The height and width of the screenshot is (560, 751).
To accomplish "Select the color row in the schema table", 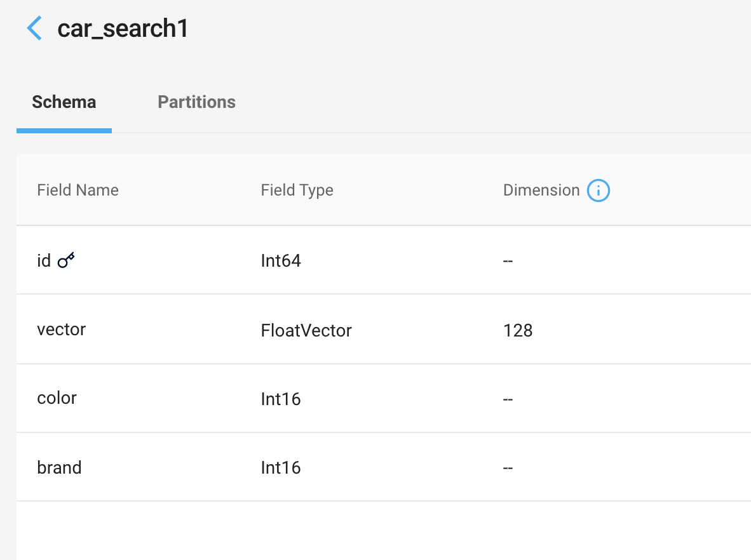I will tap(57, 398).
